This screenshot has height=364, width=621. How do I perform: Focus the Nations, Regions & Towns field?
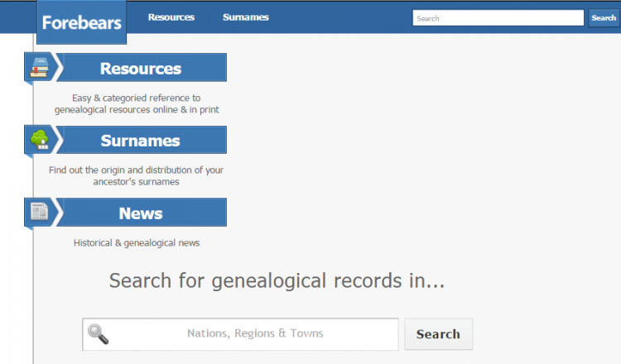click(x=255, y=334)
